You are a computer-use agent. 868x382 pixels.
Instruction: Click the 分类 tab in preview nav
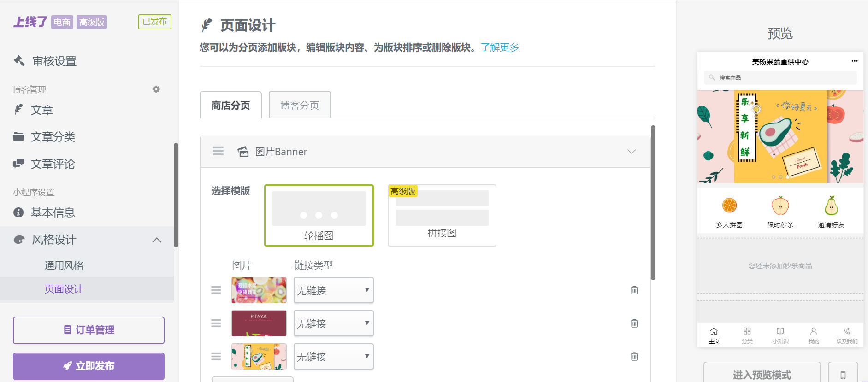pyautogui.click(x=747, y=335)
